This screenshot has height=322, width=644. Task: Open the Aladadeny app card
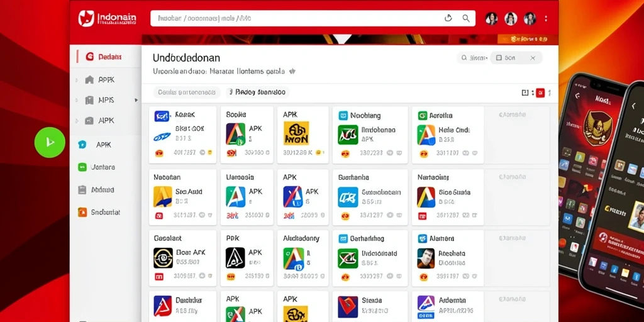303,258
